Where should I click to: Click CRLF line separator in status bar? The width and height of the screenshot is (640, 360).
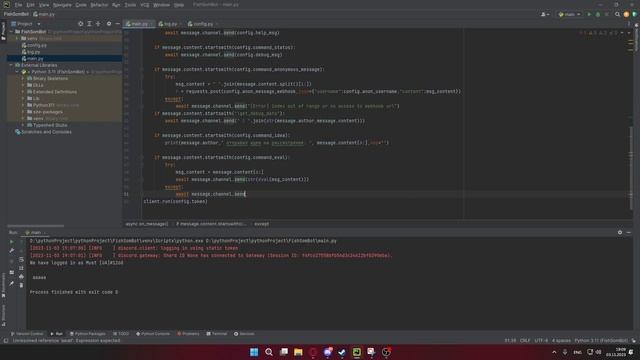pos(525,340)
